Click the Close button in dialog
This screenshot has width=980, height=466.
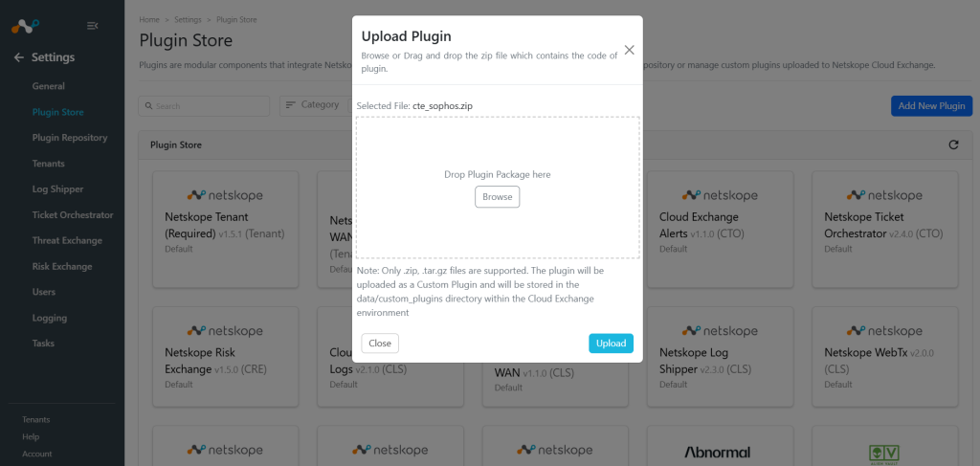pyautogui.click(x=380, y=343)
